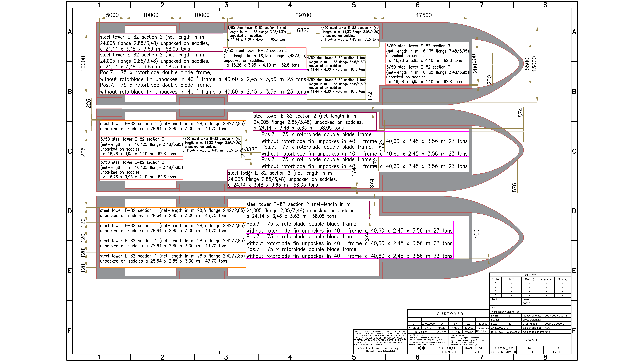Click the 576 dimension label

coord(514,187)
